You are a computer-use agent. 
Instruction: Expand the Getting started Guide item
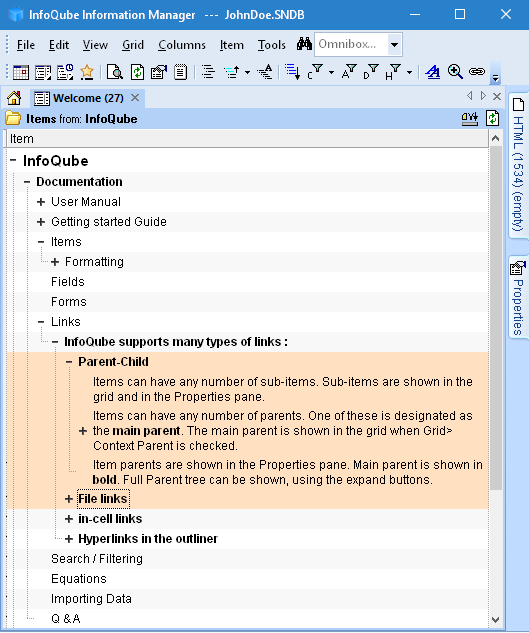[x=41, y=222]
